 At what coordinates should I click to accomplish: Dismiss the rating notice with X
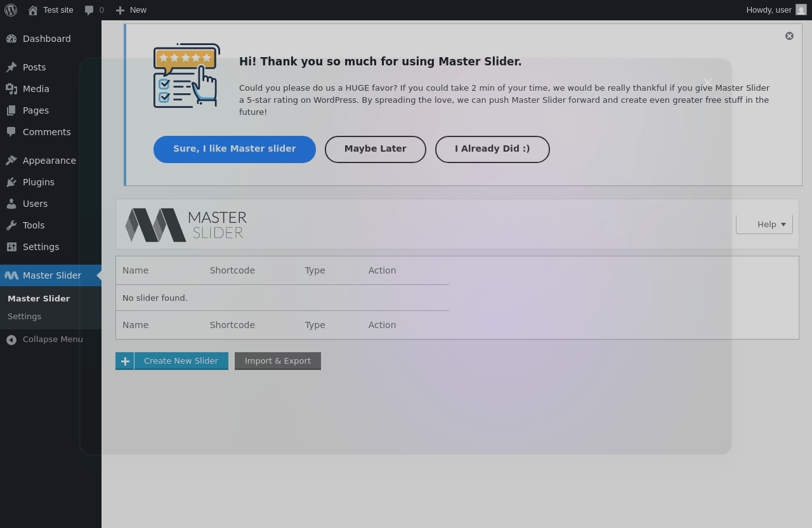[789, 36]
